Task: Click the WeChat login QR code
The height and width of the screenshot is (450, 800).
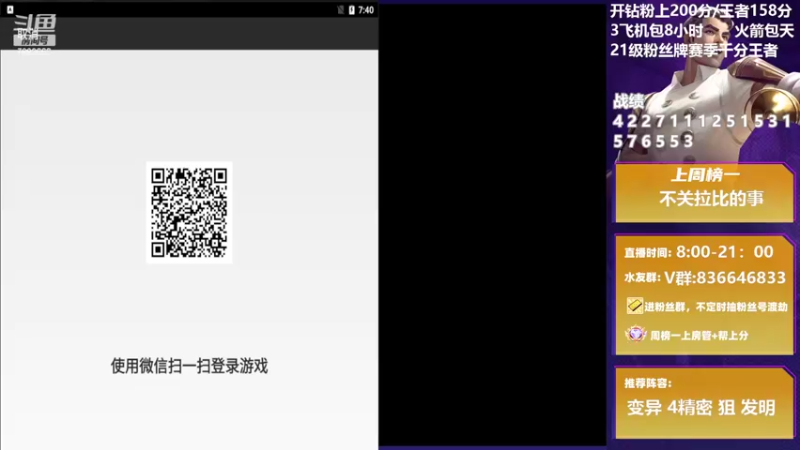Action: click(x=189, y=212)
